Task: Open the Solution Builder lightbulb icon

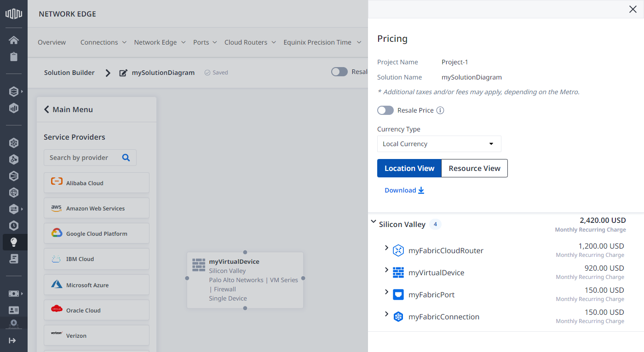Action: (14, 242)
